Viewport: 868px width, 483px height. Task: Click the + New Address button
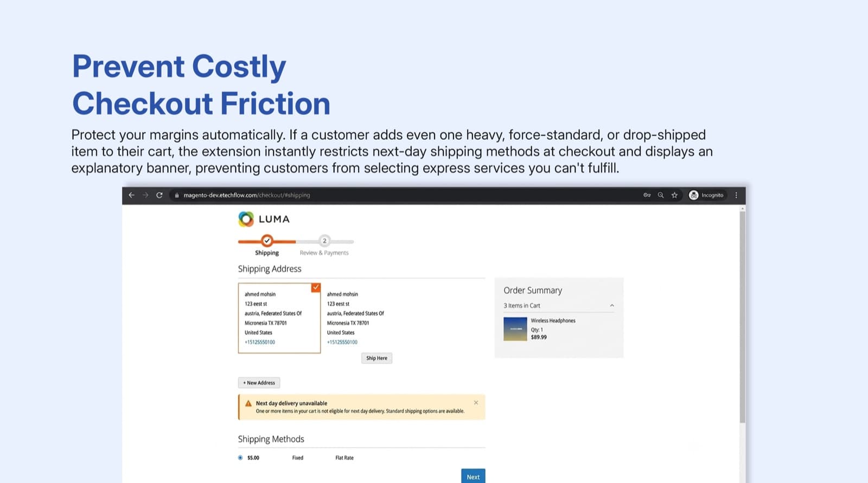[x=259, y=383]
